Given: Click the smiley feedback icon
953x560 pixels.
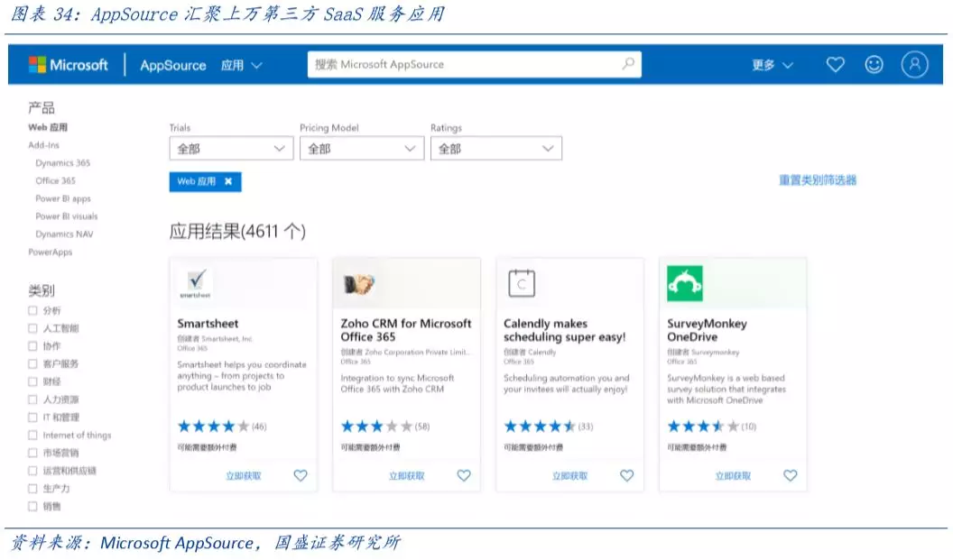Looking at the screenshot, I should point(874,64).
